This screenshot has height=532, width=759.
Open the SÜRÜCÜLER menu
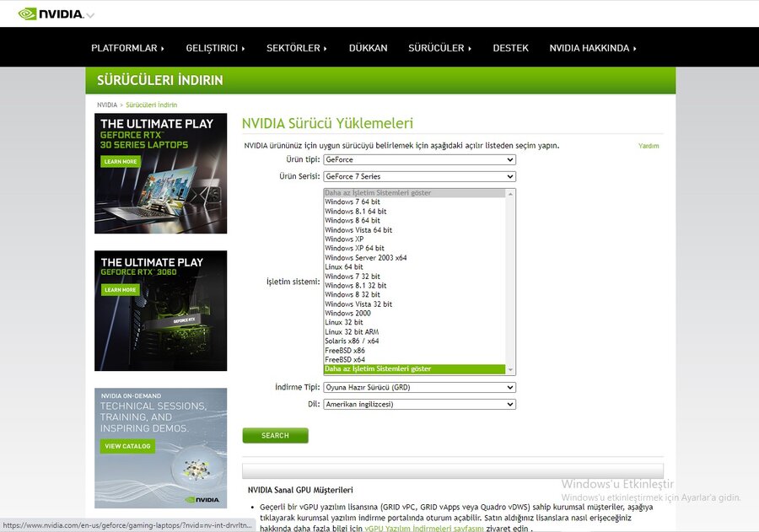[439, 48]
